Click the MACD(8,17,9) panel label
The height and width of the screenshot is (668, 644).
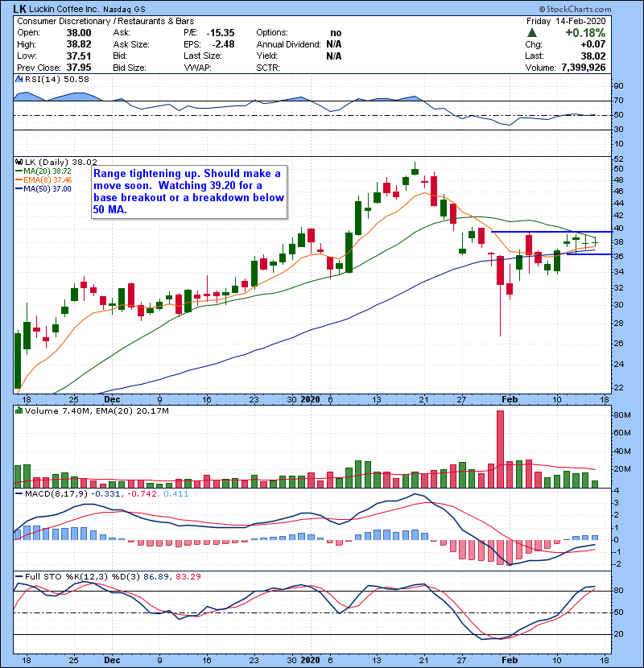[56, 494]
